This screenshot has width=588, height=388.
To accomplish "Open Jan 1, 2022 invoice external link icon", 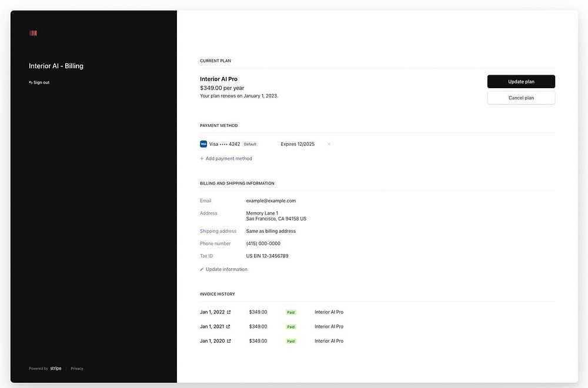I will pos(229,312).
